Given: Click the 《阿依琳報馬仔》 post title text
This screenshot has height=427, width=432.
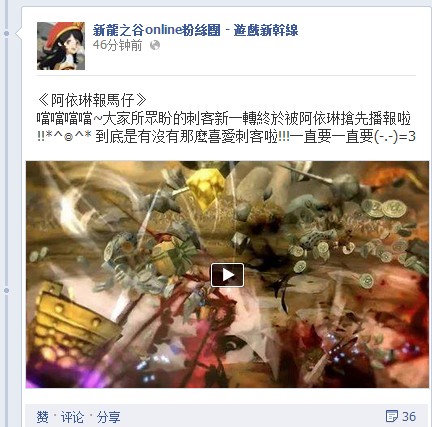Looking at the screenshot, I should tap(92, 99).
